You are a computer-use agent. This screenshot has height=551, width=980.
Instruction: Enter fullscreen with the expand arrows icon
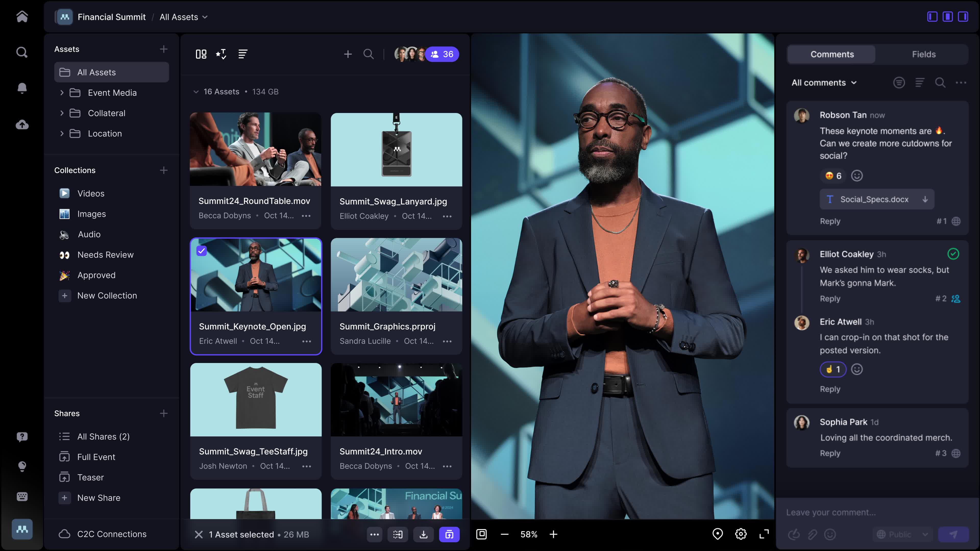tap(764, 534)
